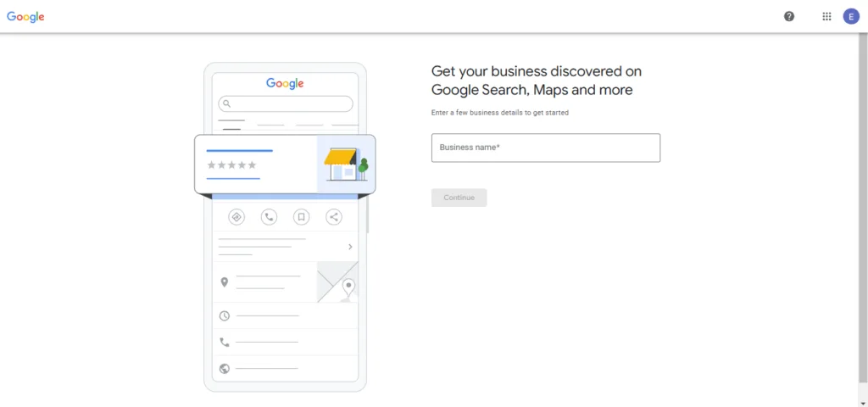Click the phone handset icon below clock
This screenshot has height=407, width=868.
(224, 343)
